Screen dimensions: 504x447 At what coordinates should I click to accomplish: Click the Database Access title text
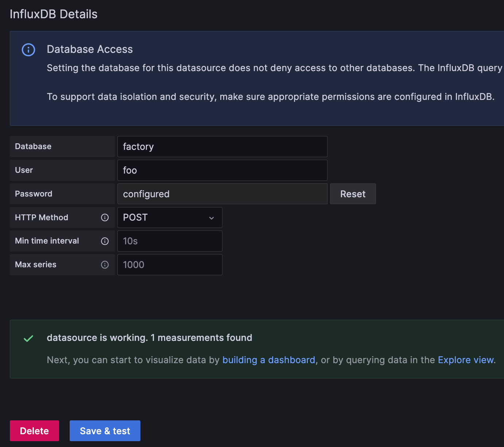coord(90,49)
